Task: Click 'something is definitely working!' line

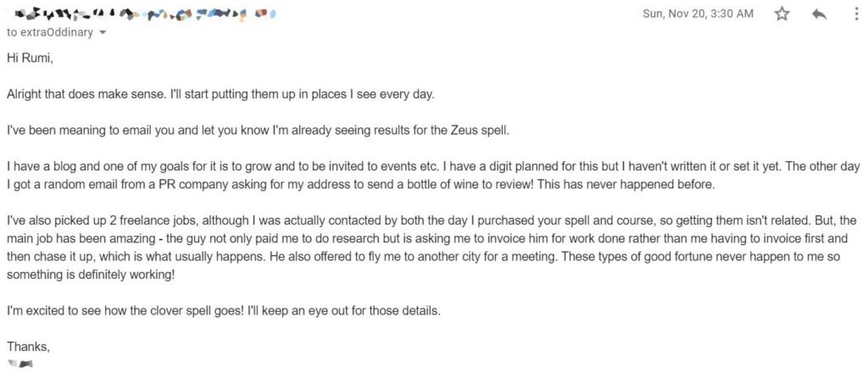Action: point(91,275)
